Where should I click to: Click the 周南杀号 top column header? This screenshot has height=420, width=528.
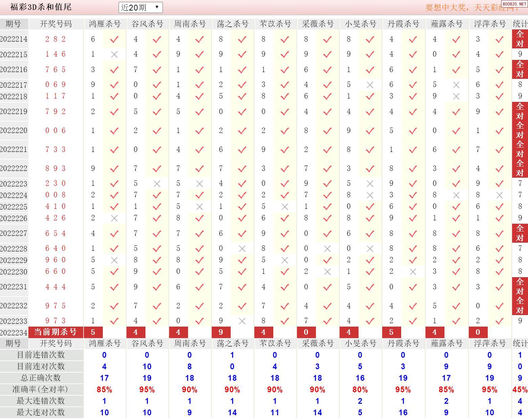point(190,24)
